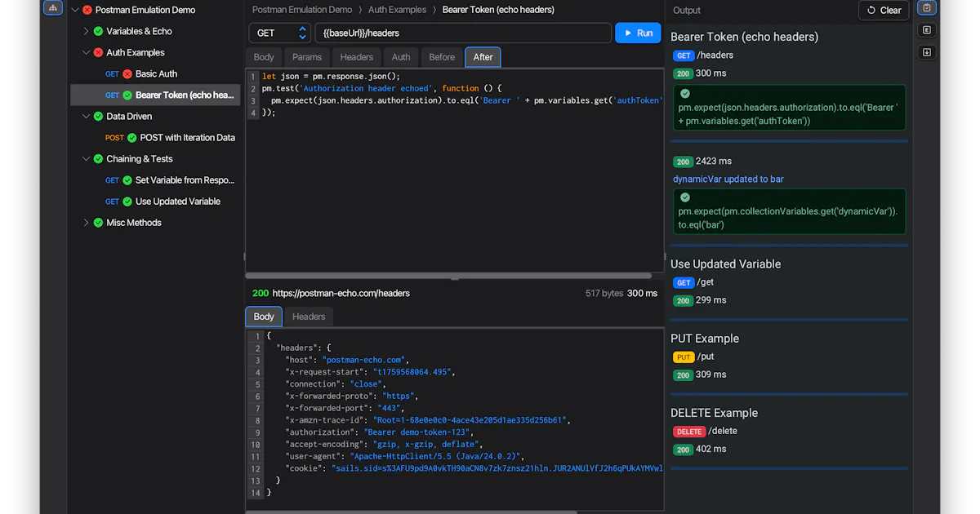
Task: Collapse the Auth Examples folder
Action: click(86, 52)
